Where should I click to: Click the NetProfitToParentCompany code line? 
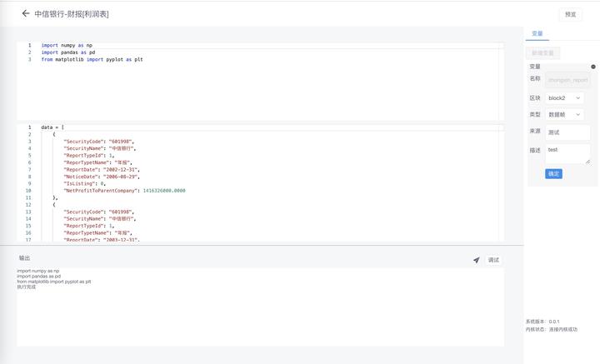click(x=124, y=191)
